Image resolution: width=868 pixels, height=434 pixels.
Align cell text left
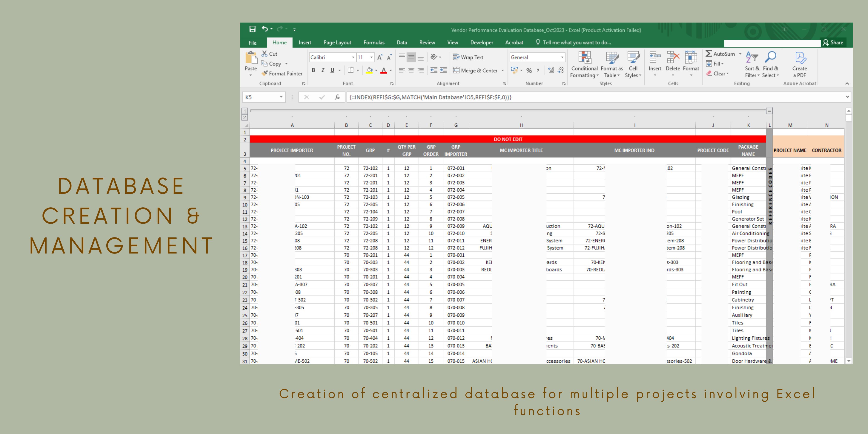click(x=402, y=70)
